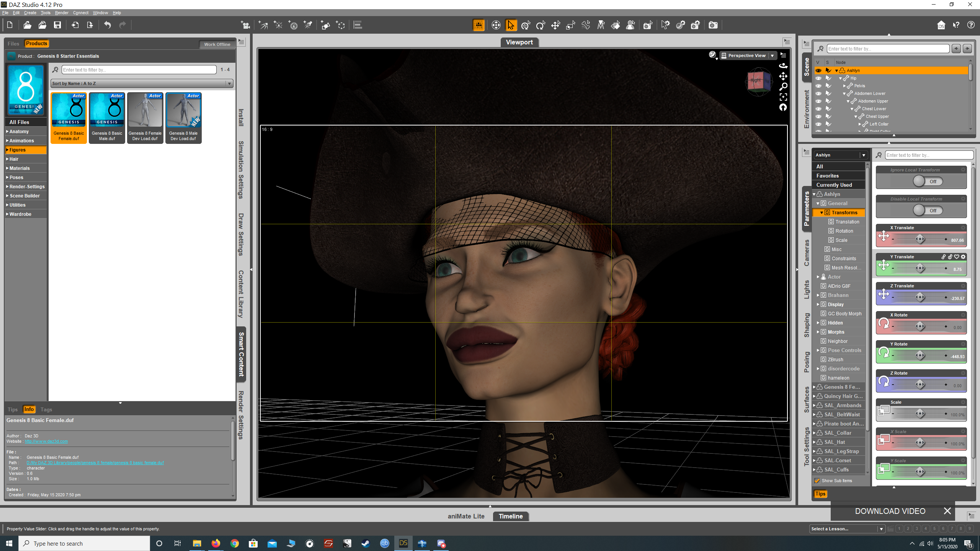Click the What's This help cursor icon
The image size is (980, 551).
click(x=956, y=25)
